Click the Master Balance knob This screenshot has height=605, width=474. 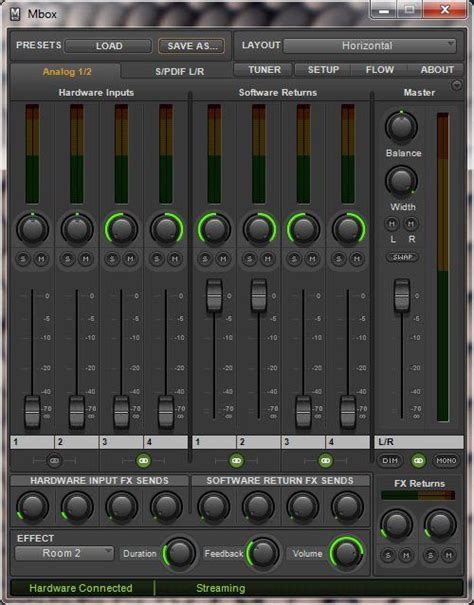[x=401, y=127]
